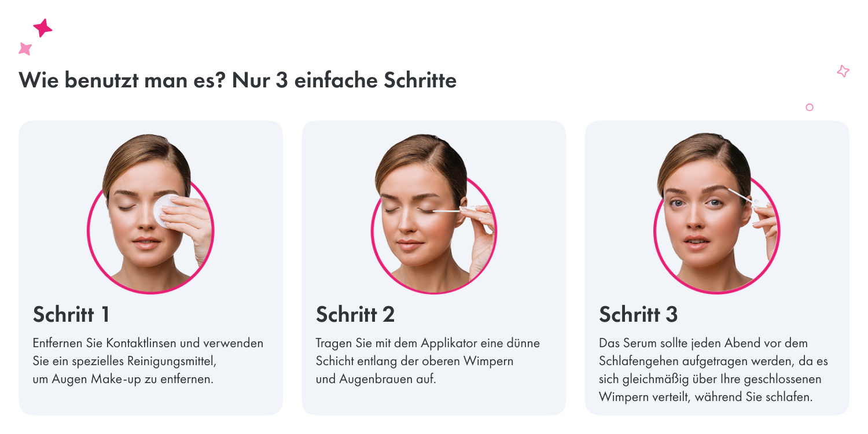Click 'und Augenbrauen auf' text line
Image resolution: width=868 pixels, height=434 pixels.
(x=376, y=380)
